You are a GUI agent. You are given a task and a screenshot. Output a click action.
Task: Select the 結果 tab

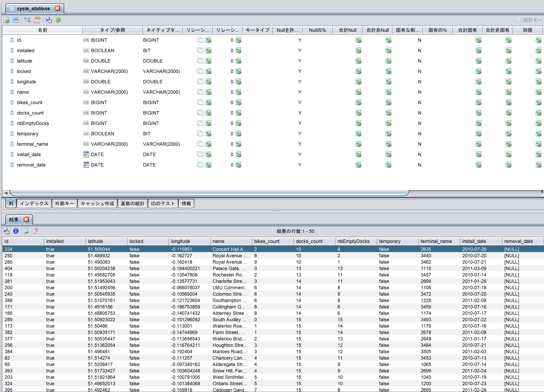pyautogui.click(x=14, y=219)
